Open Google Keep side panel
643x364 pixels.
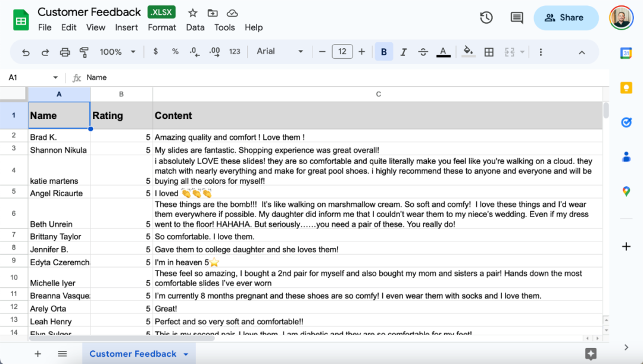(626, 87)
